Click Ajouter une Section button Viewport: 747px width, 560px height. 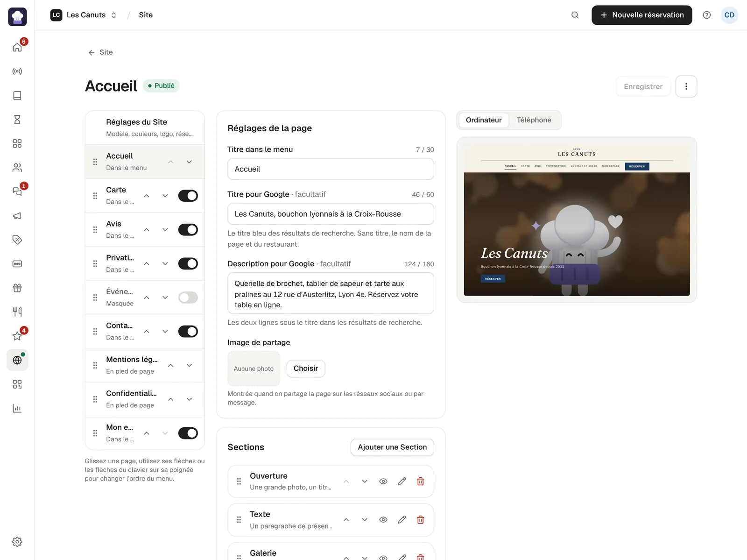392,447
